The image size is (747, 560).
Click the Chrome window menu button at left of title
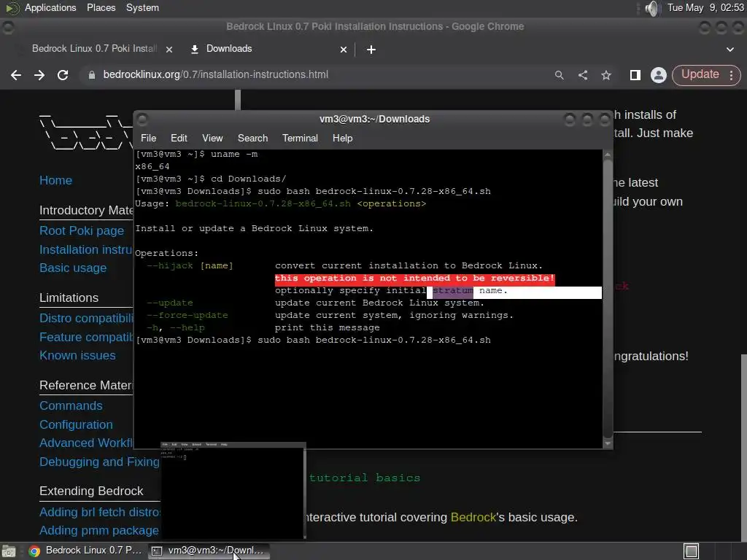coord(7,27)
